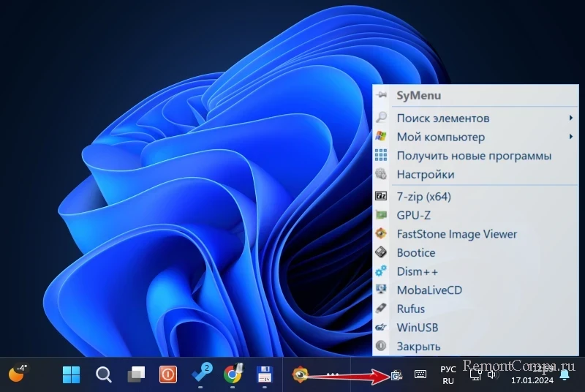Viewport: 585px width, 392px height.
Task: Run WinUSB from the menu
Action: pos(417,328)
